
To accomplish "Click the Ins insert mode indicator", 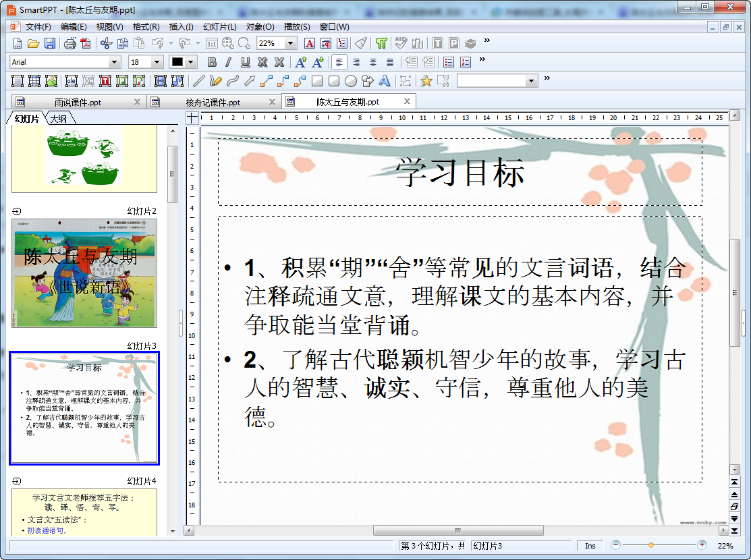I will (x=590, y=546).
